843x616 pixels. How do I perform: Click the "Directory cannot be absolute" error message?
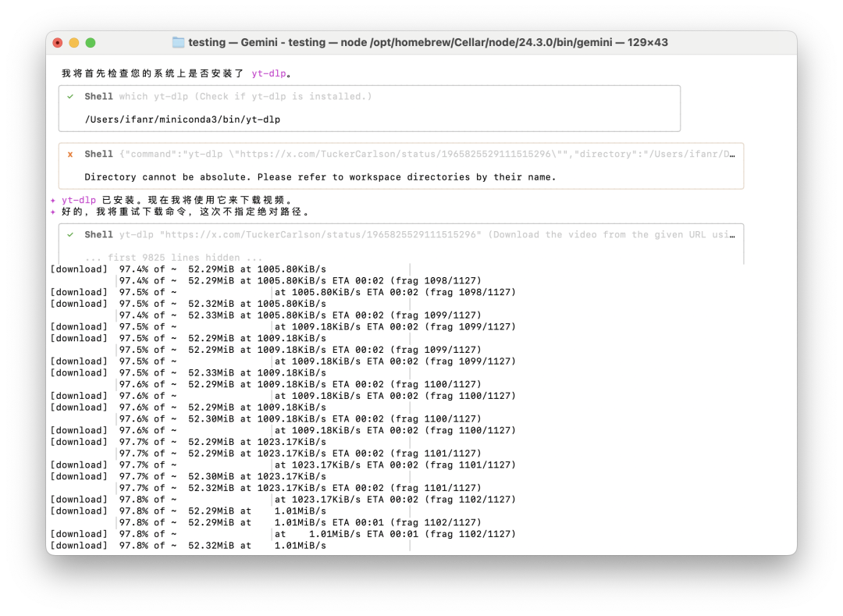(x=320, y=177)
